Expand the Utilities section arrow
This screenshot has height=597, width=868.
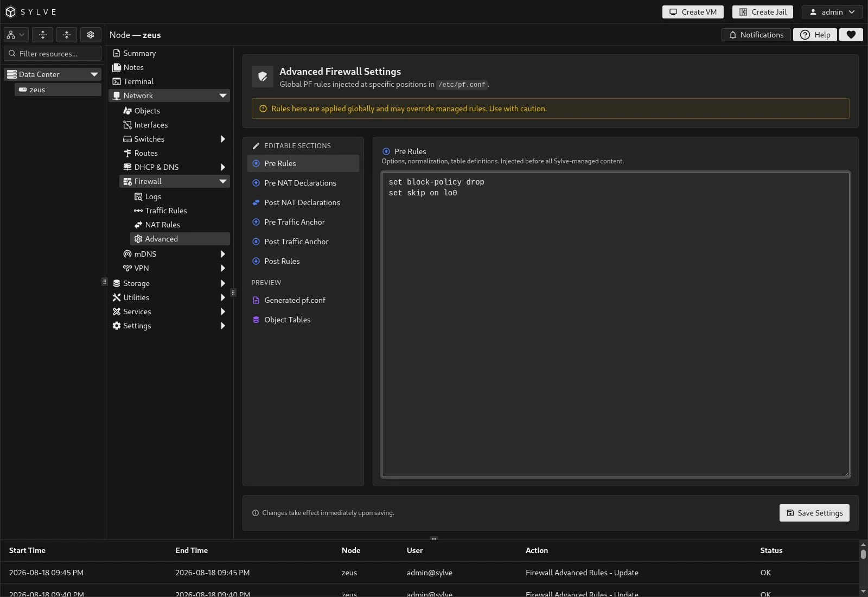pos(223,297)
